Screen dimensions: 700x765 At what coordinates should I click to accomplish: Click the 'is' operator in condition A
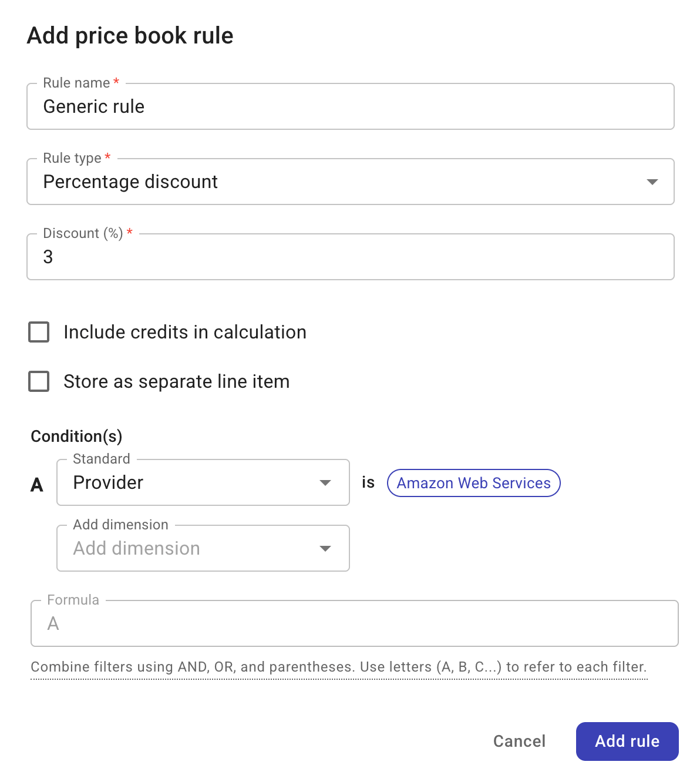(368, 482)
